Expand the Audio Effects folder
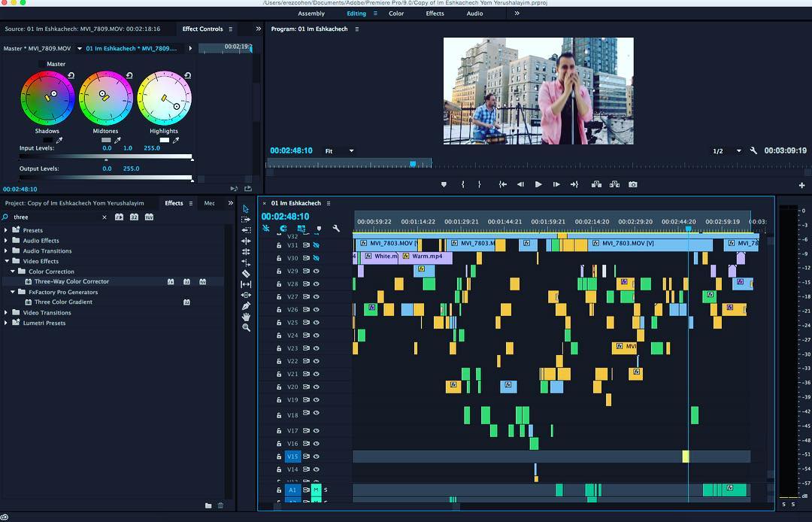 [6, 241]
